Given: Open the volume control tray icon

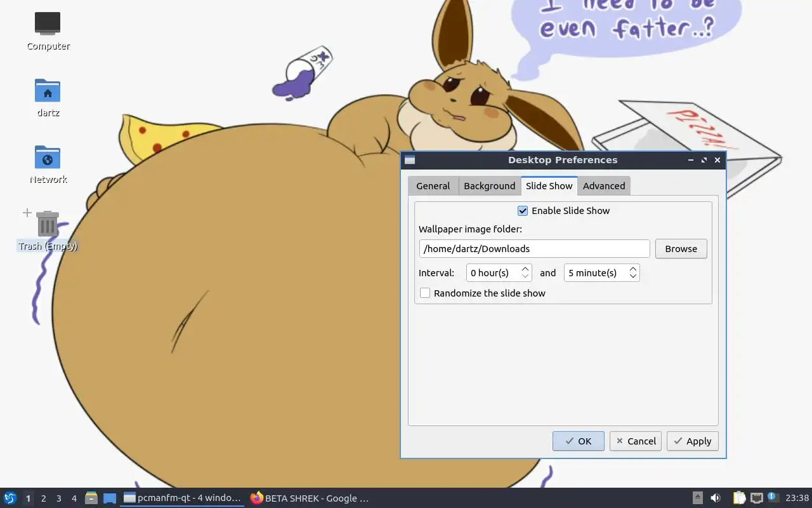Looking at the screenshot, I should click(x=716, y=498).
